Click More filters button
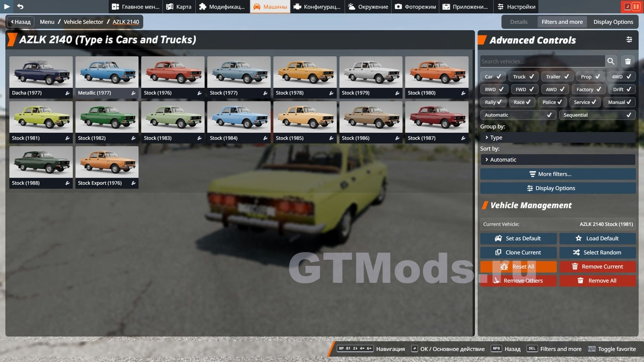 coord(558,174)
